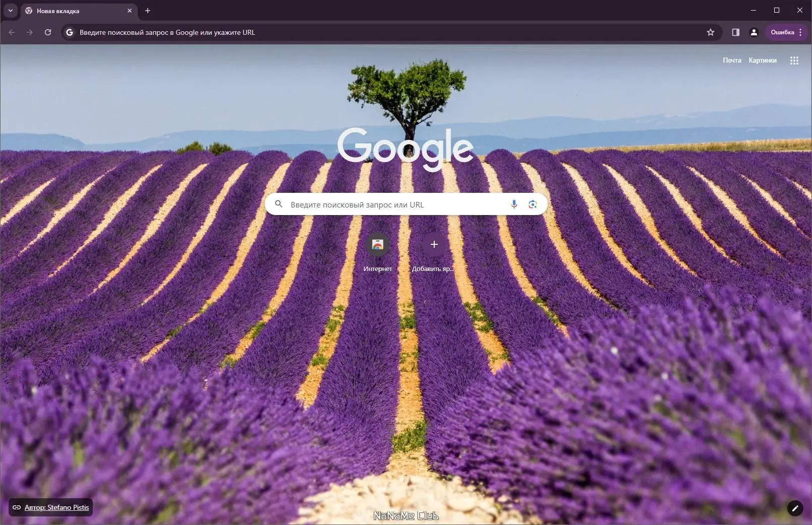Open the tab search dropdown arrow
The height and width of the screenshot is (525, 812).
pyautogui.click(x=10, y=11)
